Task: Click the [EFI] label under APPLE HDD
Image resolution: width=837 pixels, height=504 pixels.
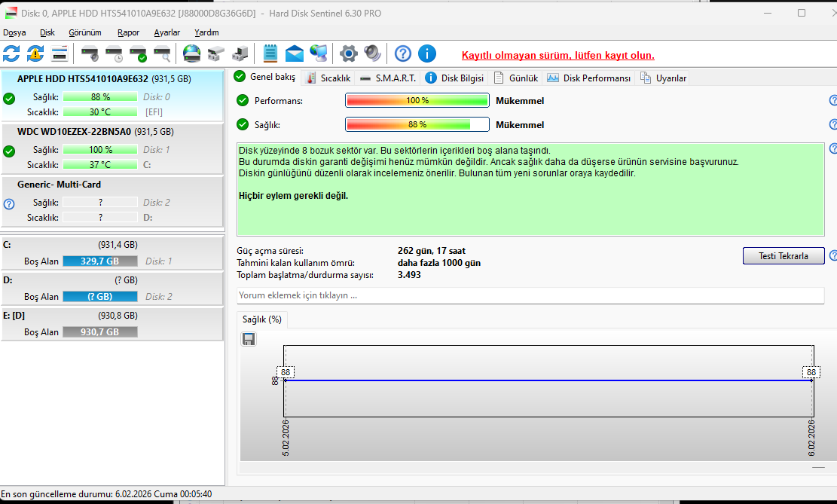Action: pyautogui.click(x=154, y=112)
